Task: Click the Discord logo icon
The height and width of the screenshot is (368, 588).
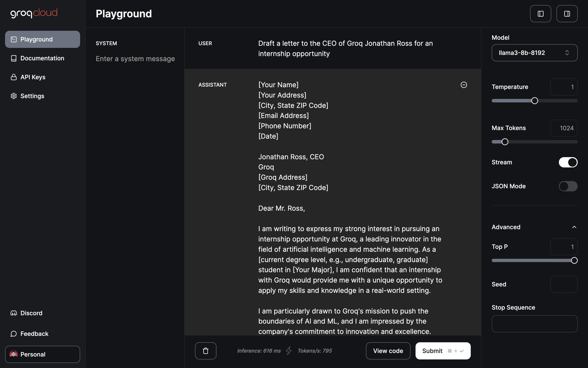Action: point(14,313)
